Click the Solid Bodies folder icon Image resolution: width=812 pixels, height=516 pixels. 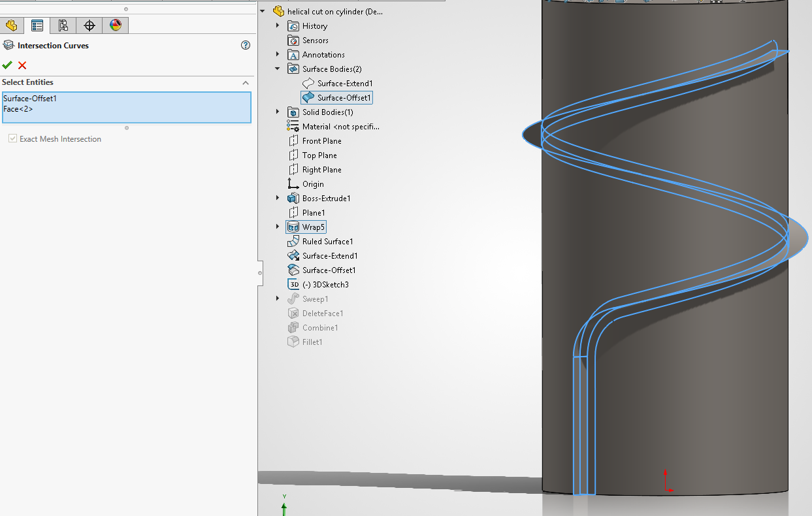pyautogui.click(x=293, y=112)
